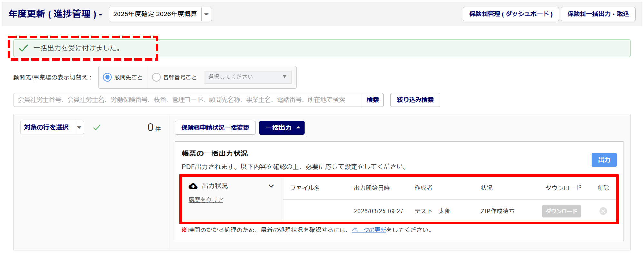Screen dimensions: 644x257
Task: Click the 履歴をクリア link
Action: [206, 200]
